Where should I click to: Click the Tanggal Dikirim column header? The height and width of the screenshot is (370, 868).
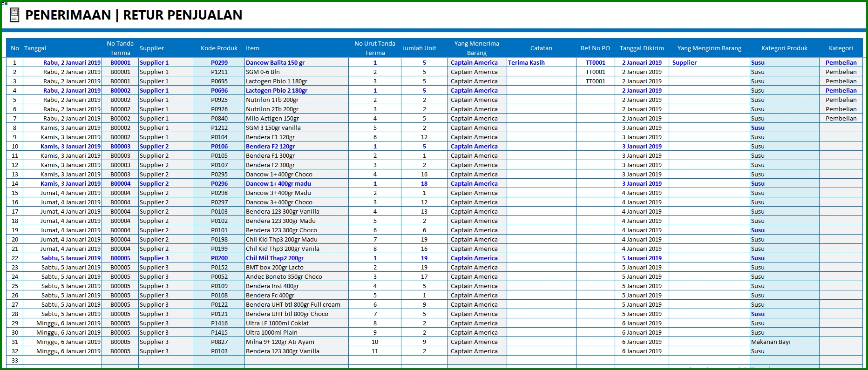[x=642, y=48]
